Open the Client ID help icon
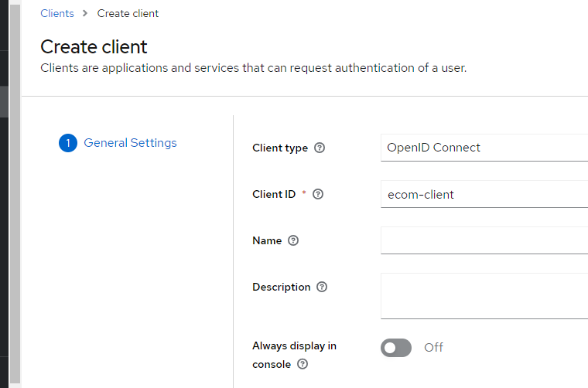 click(x=318, y=194)
